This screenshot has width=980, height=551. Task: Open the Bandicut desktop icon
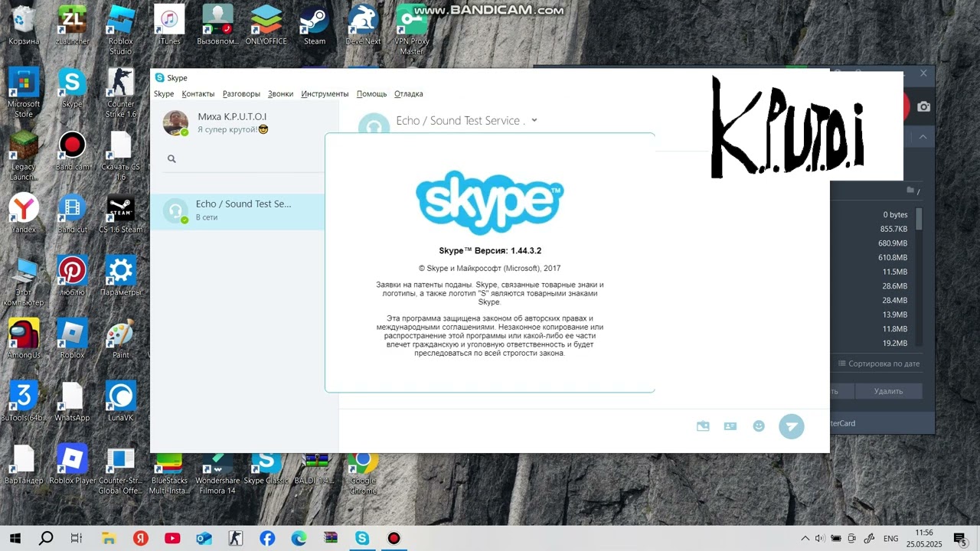point(72,214)
